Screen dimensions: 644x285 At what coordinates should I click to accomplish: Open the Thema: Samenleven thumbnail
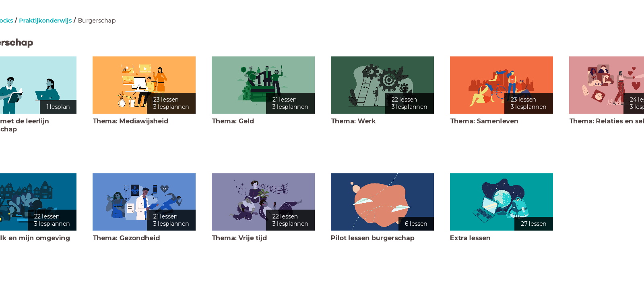(502, 85)
